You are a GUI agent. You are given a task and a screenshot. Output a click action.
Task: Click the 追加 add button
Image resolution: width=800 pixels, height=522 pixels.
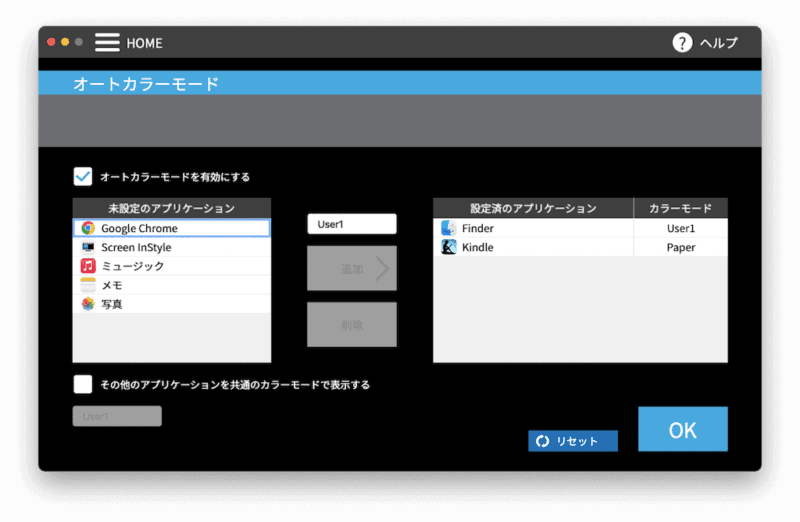tap(352, 268)
